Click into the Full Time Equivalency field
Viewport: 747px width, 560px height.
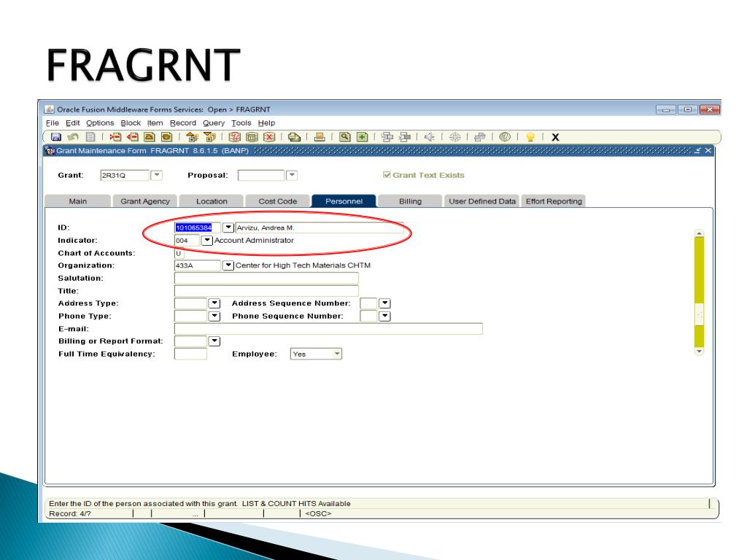190,354
